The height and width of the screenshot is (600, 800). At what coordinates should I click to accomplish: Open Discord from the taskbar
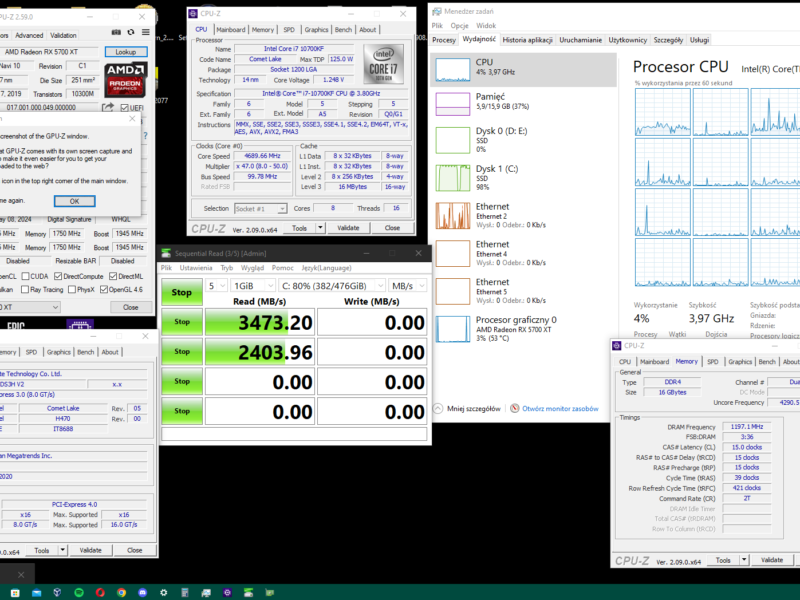(142, 592)
